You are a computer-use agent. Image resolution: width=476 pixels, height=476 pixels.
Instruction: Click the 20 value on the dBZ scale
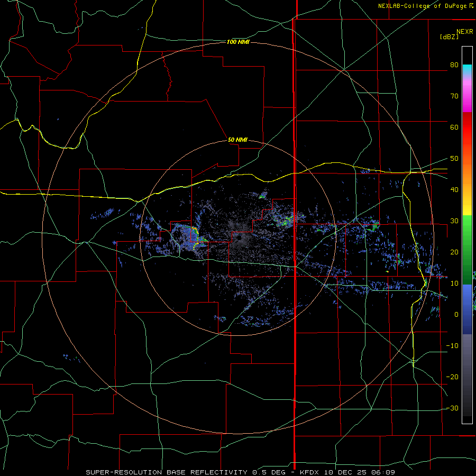(454, 252)
